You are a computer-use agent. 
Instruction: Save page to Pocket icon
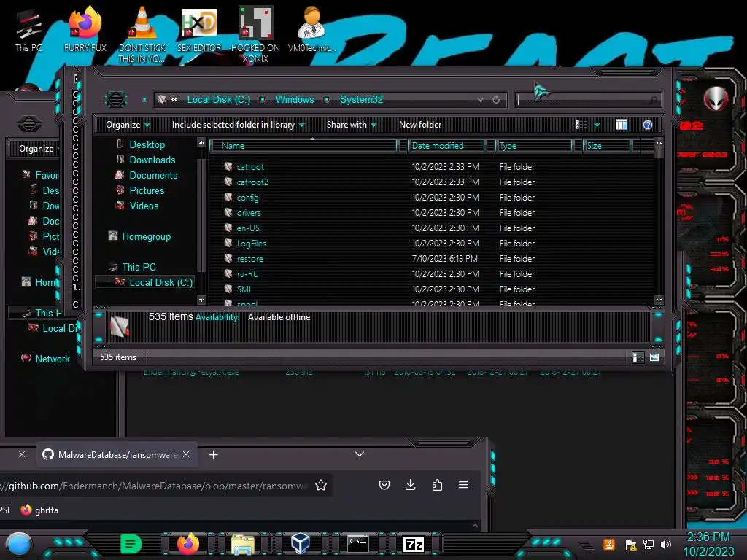(384, 485)
